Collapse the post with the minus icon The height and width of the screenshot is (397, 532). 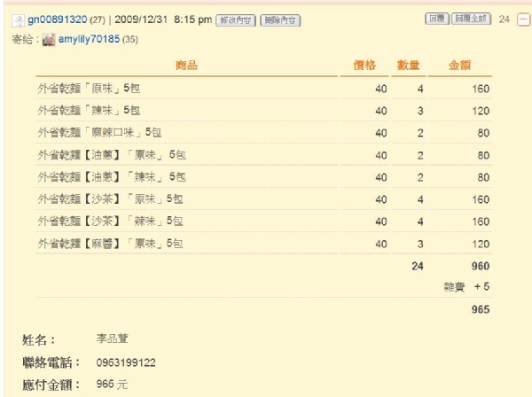[523, 19]
